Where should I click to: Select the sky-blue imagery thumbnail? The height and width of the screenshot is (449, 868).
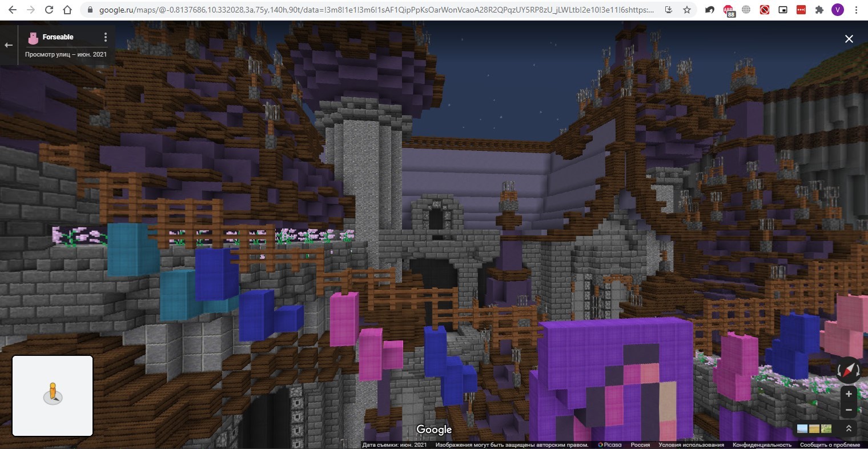(x=802, y=428)
